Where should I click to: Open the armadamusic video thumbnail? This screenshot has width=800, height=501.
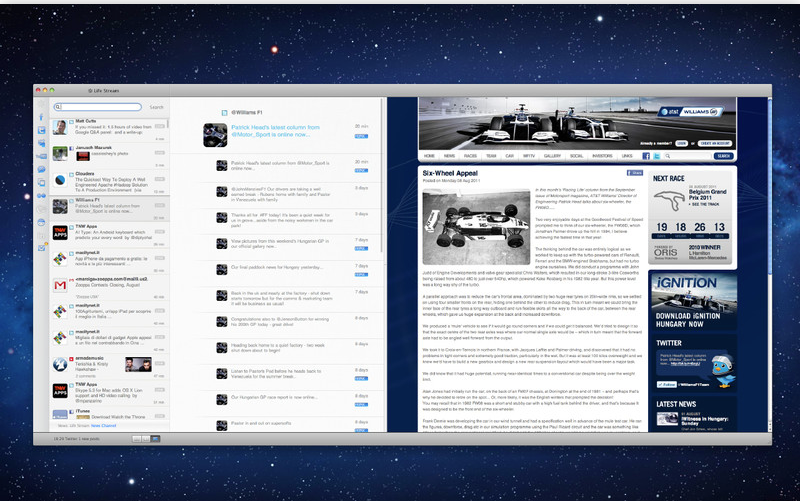(138, 364)
